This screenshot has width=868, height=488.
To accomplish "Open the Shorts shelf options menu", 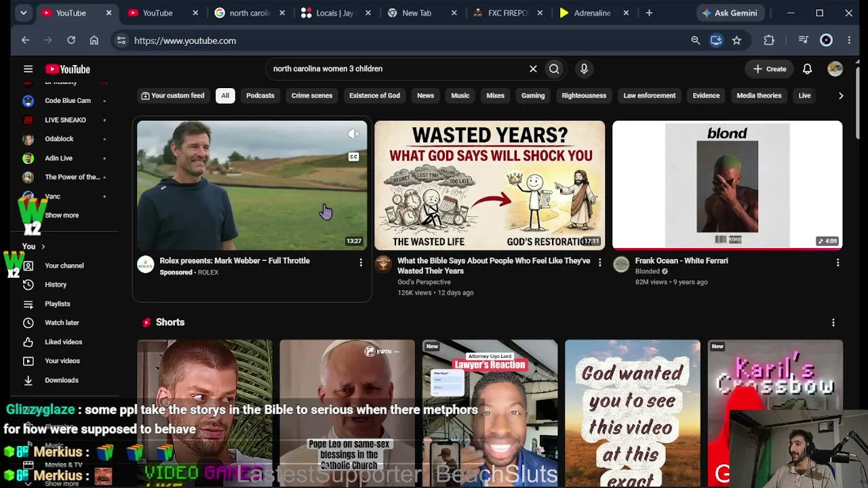I will (833, 323).
